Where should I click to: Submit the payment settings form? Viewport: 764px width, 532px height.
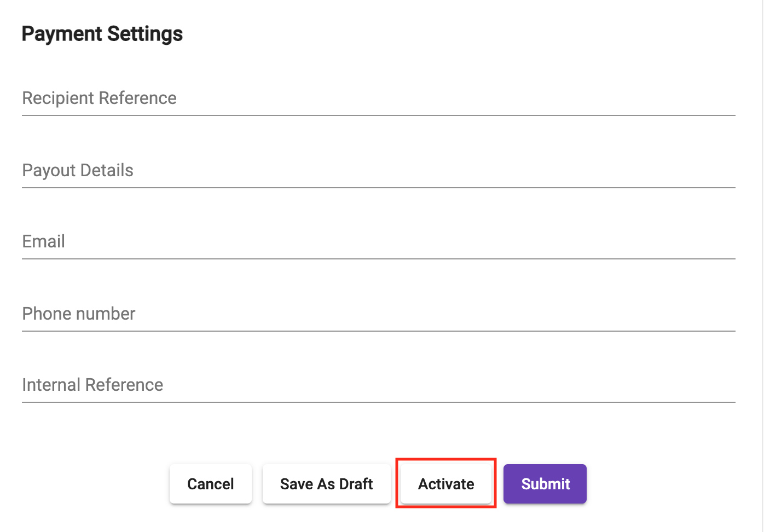tap(545, 484)
